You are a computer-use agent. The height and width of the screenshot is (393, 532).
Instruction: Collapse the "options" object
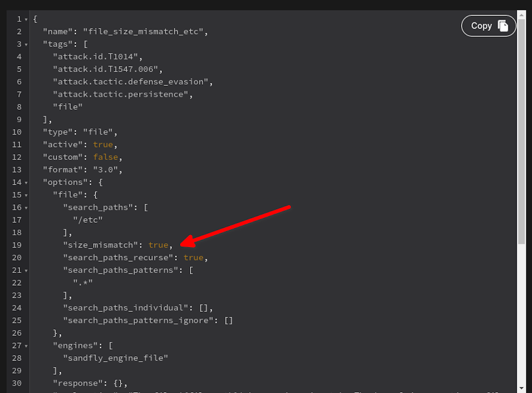(x=27, y=182)
